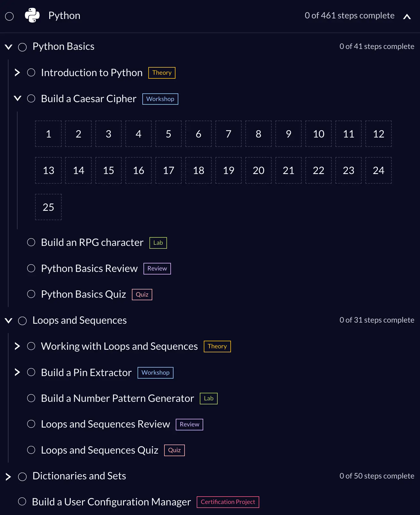Click the Review badge beside Loops and Sequences Review
420x515 pixels.
click(189, 424)
